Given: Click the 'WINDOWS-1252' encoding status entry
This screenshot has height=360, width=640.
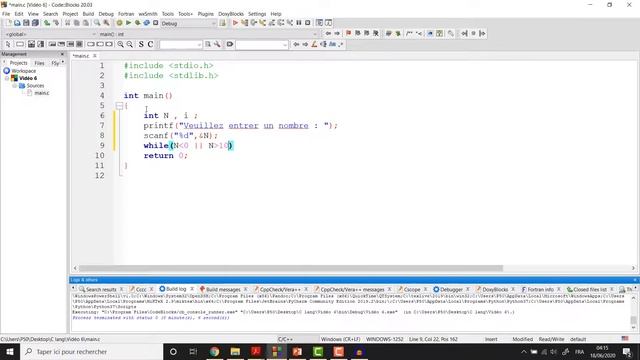Looking at the screenshot, I should [x=384, y=339].
